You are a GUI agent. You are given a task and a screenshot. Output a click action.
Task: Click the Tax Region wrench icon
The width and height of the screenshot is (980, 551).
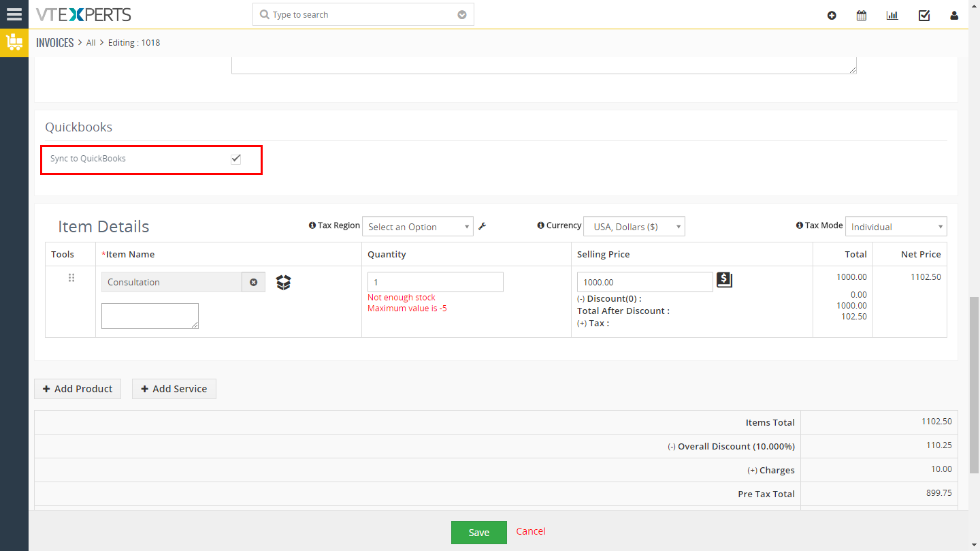[x=483, y=226]
